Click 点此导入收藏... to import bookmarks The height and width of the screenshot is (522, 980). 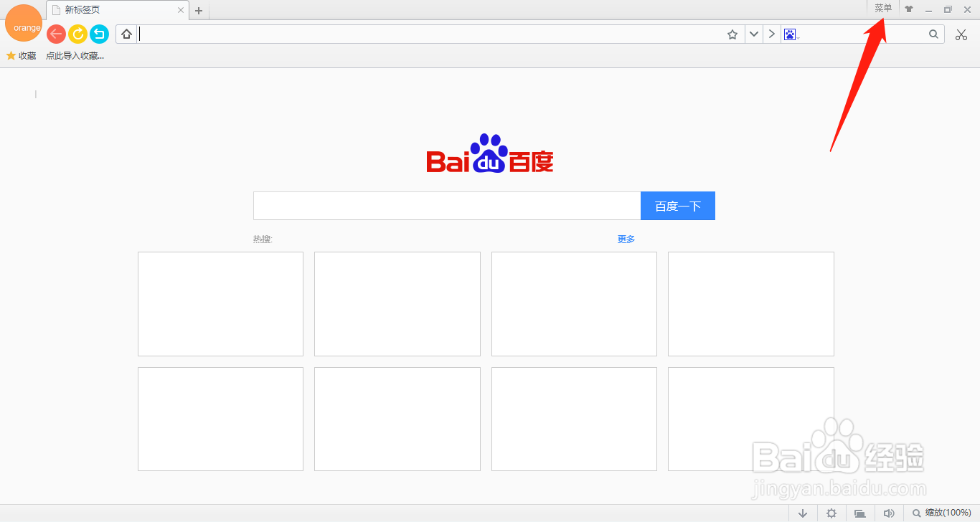[75, 56]
